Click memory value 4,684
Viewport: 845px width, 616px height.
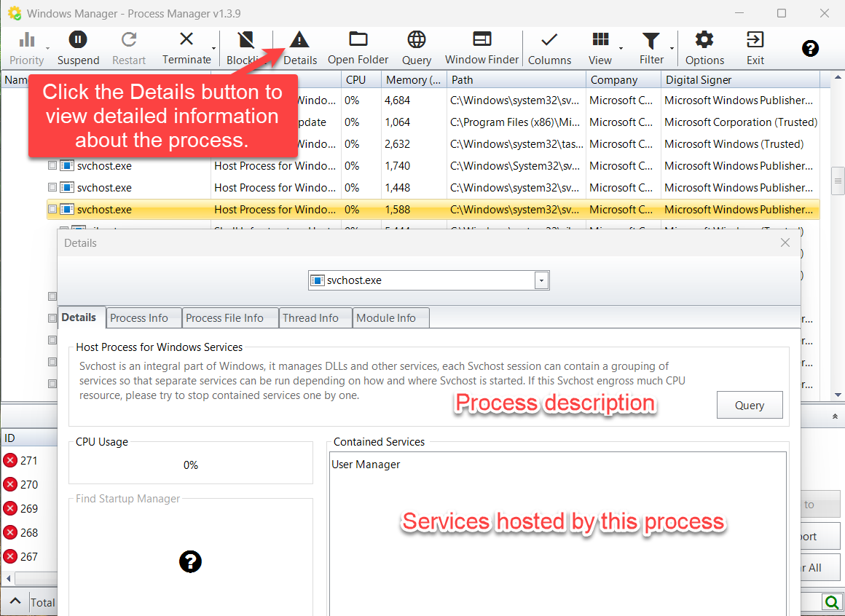tap(398, 100)
